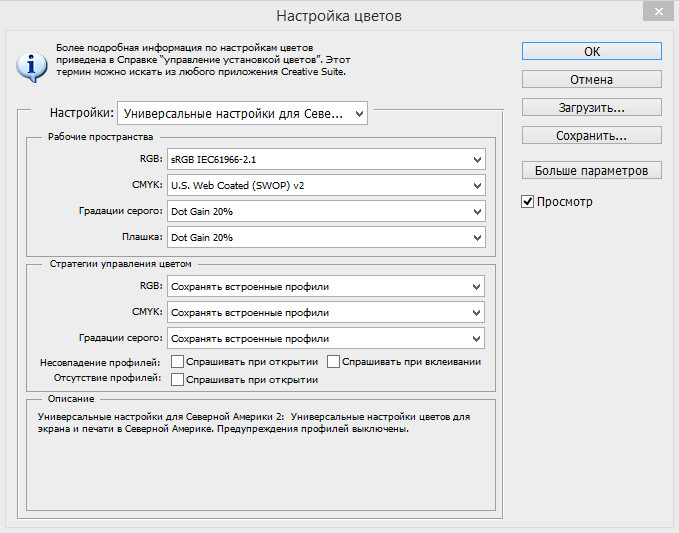Enable Спрашивать при открытии for Несовпадение профилей

177,361
